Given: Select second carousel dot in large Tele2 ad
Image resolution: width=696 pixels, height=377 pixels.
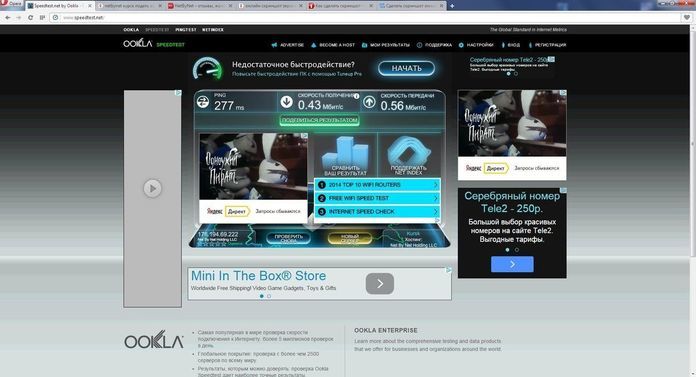Looking at the screenshot, I should (x=517, y=250).
